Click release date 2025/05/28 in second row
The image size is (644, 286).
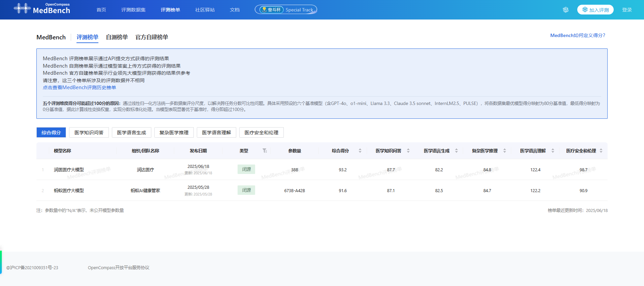click(198, 187)
